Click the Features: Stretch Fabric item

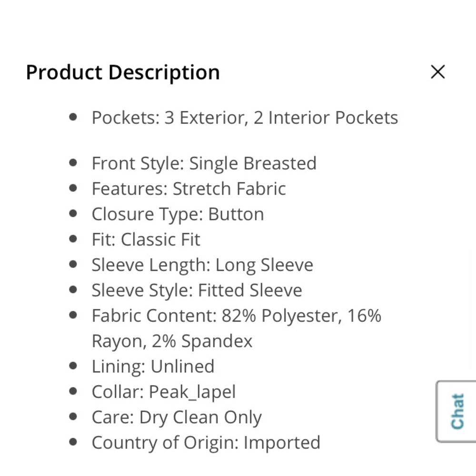(x=188, y=188)
